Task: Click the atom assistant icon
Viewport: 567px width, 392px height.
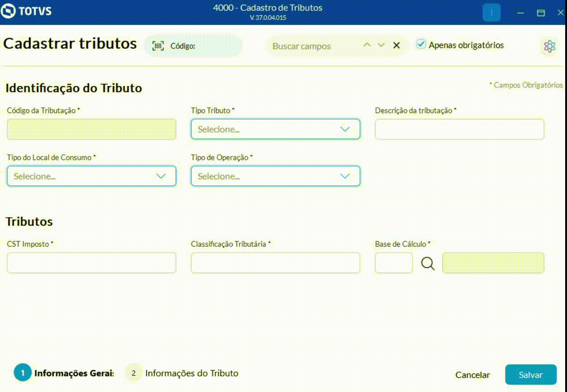Action: click(x=549, y=46)
